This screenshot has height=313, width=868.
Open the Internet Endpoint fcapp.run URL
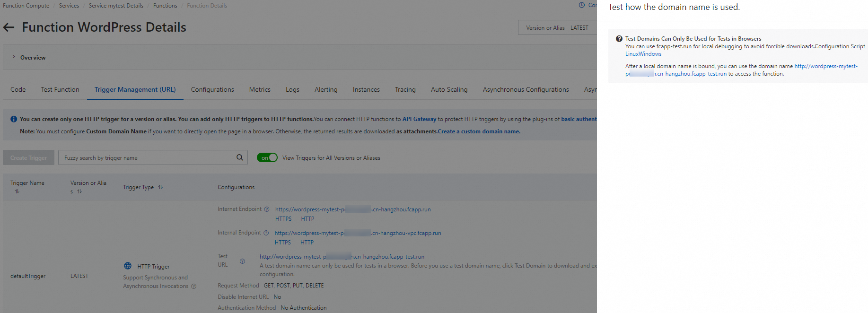point(353,209)
